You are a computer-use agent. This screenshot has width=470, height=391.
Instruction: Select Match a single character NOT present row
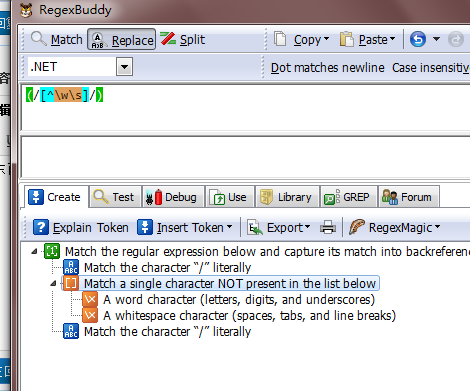[230, 284]
